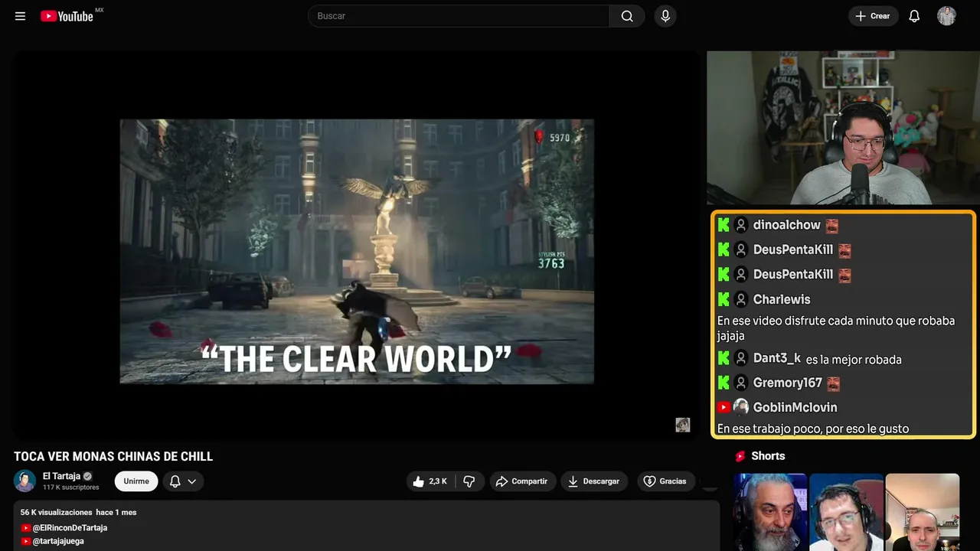Select chat username 'Dant3_k'
The width and height of the screenshot is (980, 551).
point(777,358)
